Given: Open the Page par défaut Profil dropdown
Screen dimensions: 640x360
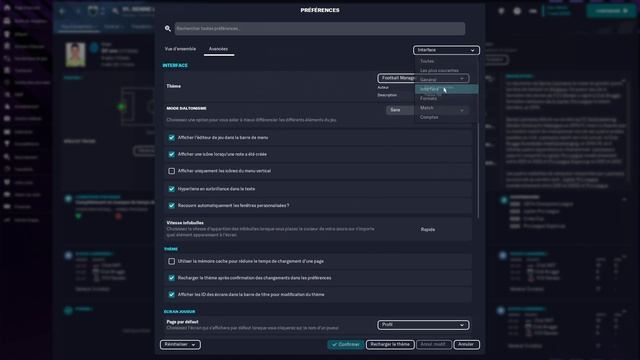Looking at the screenshot, I should [x=423, y=325].
